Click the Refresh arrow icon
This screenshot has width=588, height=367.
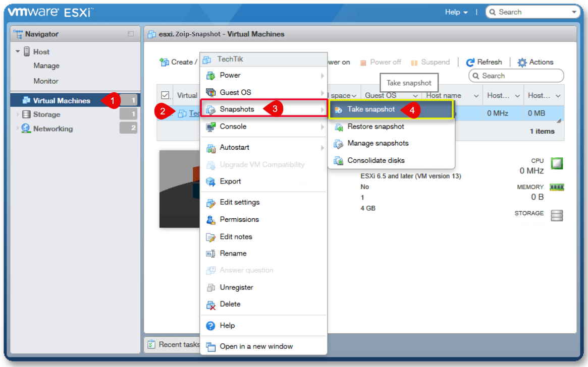pos(470,63)
